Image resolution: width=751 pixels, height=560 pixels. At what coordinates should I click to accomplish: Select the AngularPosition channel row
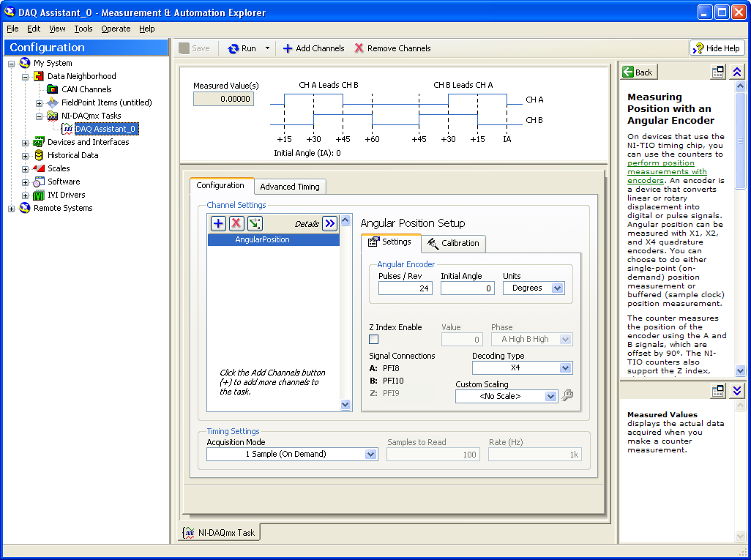(274, 239)
